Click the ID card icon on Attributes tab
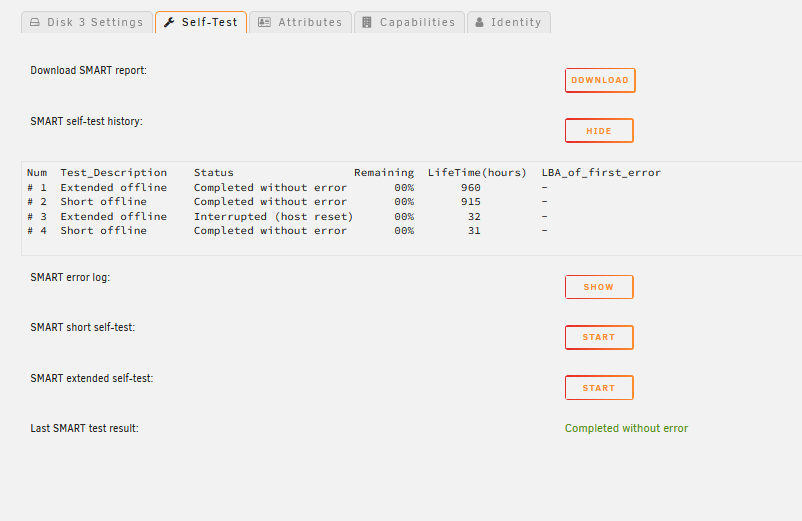This screenshot has height=521, width=802. (264, 22)
